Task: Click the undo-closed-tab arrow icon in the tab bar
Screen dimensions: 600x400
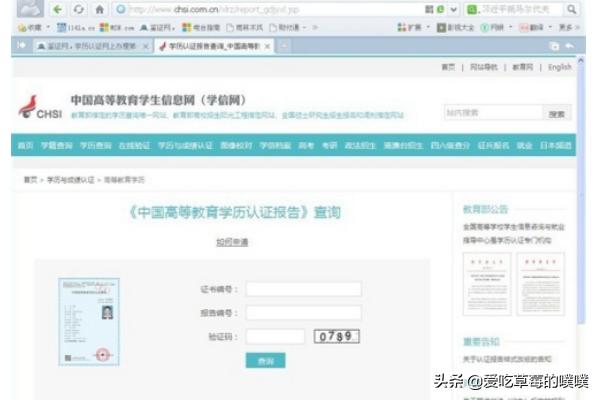Action: 570,46
